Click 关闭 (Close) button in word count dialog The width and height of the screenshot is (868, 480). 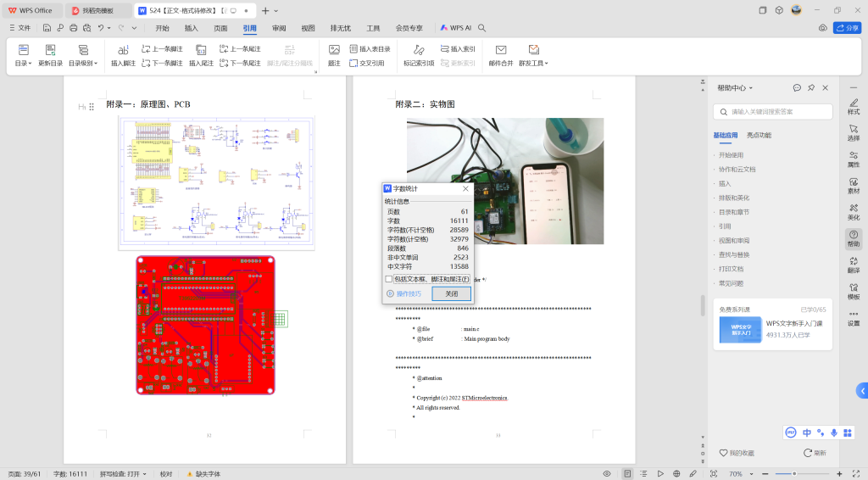click(452, 293)
